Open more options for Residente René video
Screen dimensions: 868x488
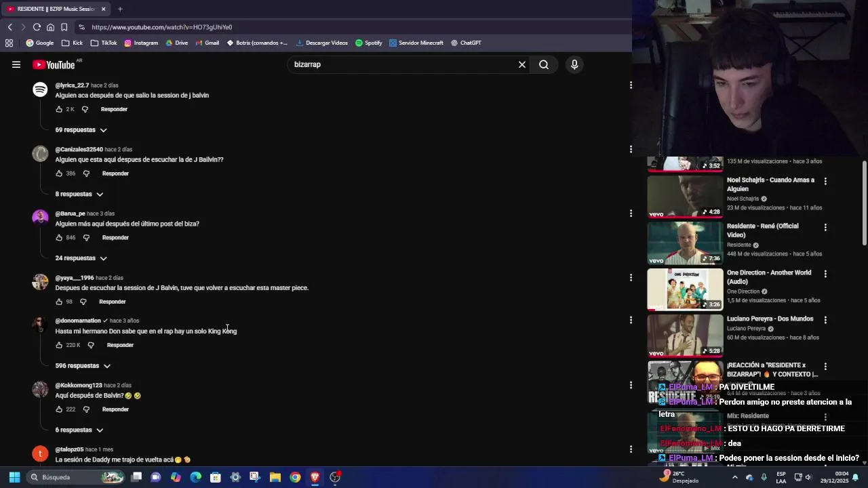(825, 227)
